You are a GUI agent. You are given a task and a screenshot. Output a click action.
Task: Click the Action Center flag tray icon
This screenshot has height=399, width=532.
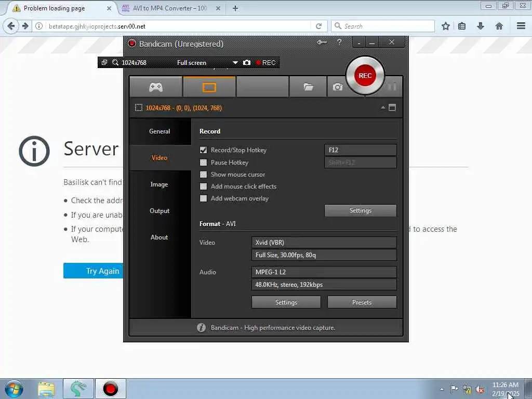[454, 390]
